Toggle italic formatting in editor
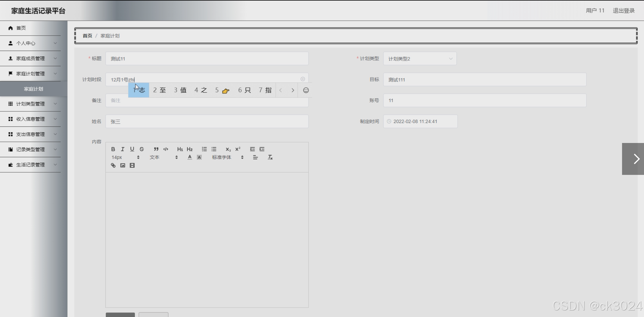The width and height of the screenshot is (644, 317). click(123, 149)
